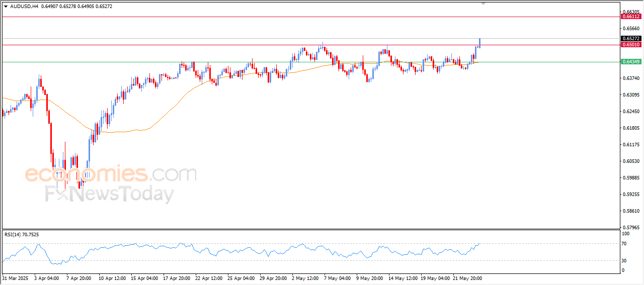The image size is (644, 285).
Task: Click the RSI scale value 0
Action: pos(623,270)
